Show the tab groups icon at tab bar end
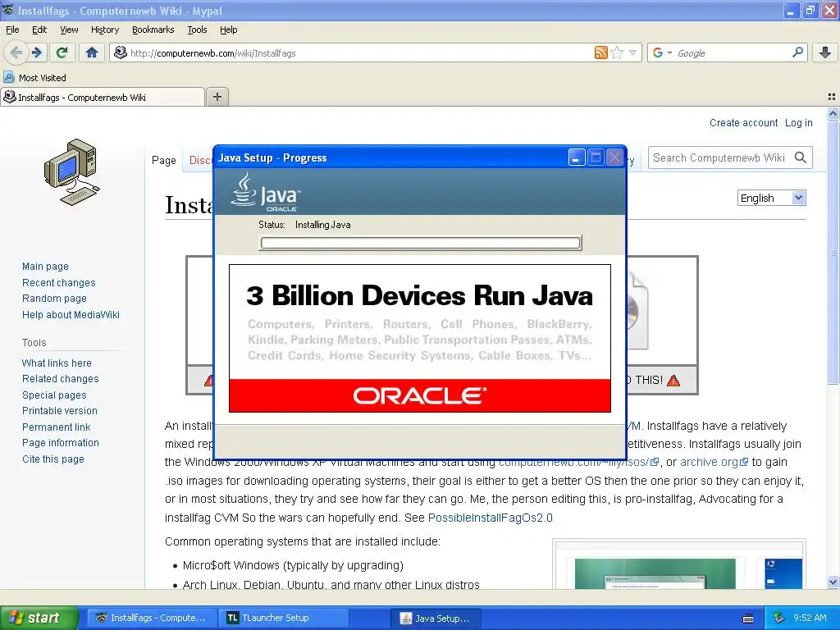The image size is (840, 630). point(832,97)
